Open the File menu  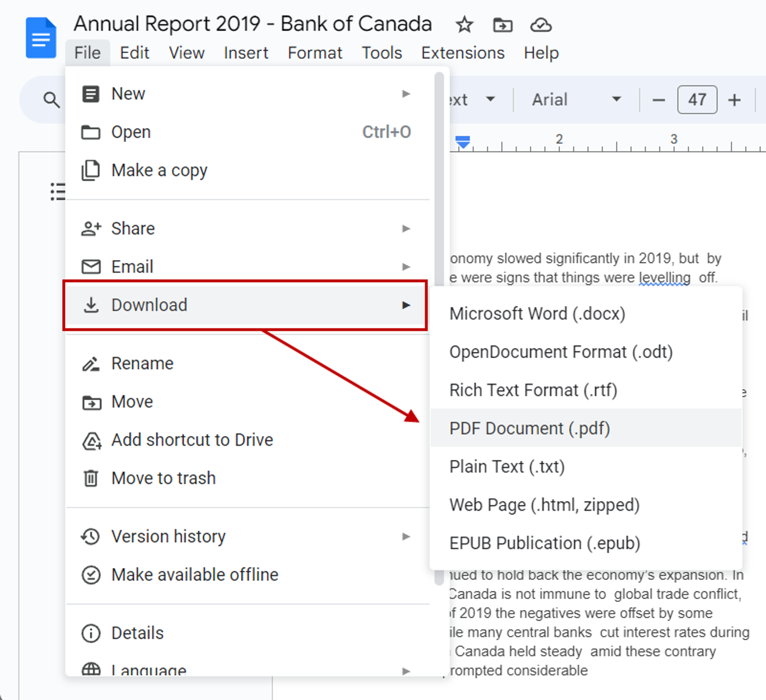tap(87, 53)
